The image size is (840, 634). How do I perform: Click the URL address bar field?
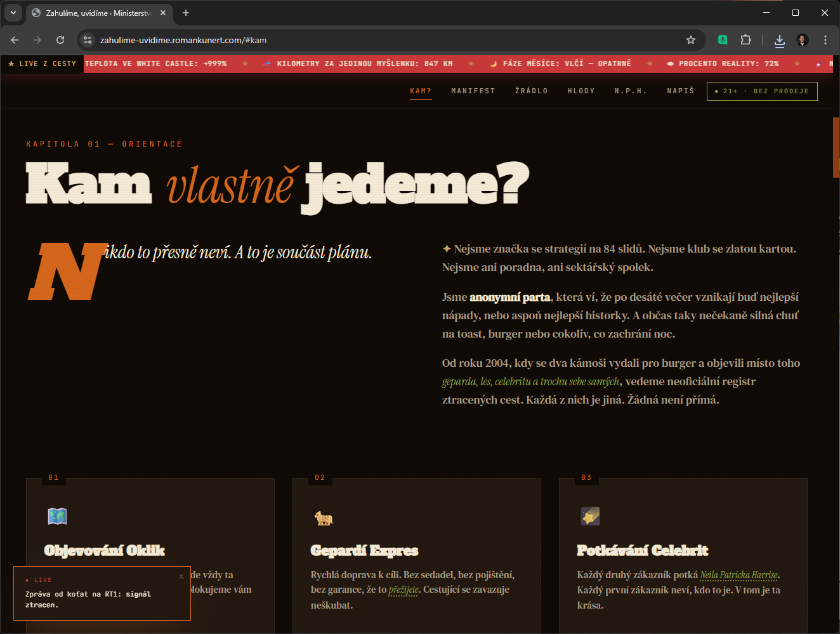[x=381, y=40]
